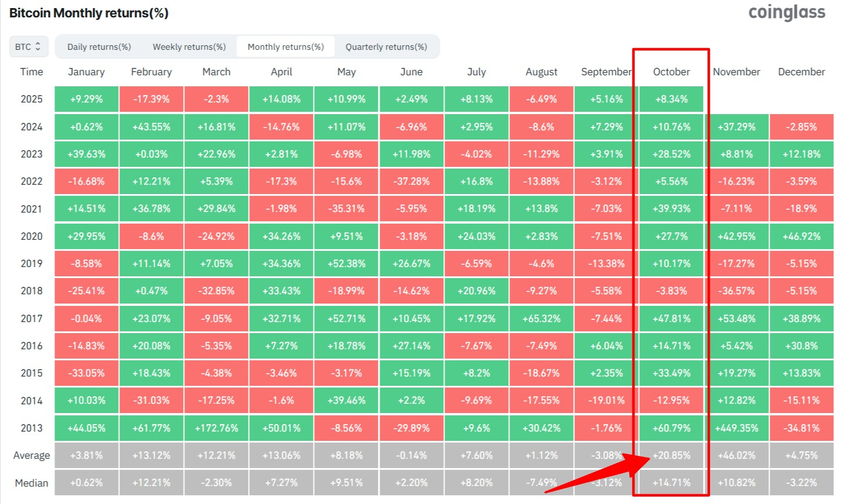
Task: Select the Time column header
Action: [x=31, y=72]
